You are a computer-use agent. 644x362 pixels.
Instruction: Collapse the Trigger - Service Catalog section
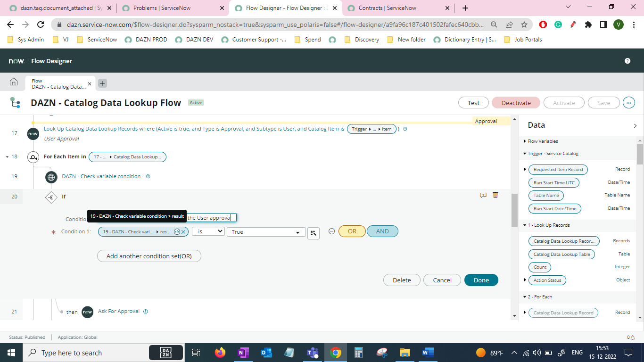525,154
